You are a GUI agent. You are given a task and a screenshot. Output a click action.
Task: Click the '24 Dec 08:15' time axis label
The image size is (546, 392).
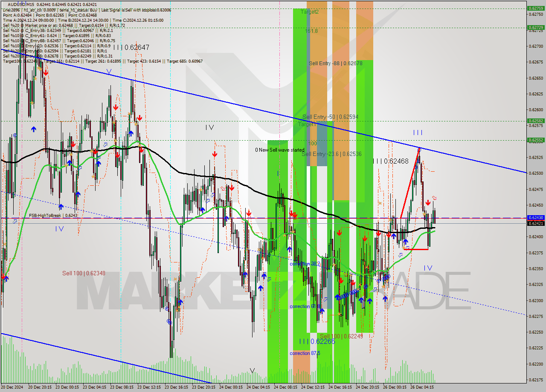[x=285, y=387]
